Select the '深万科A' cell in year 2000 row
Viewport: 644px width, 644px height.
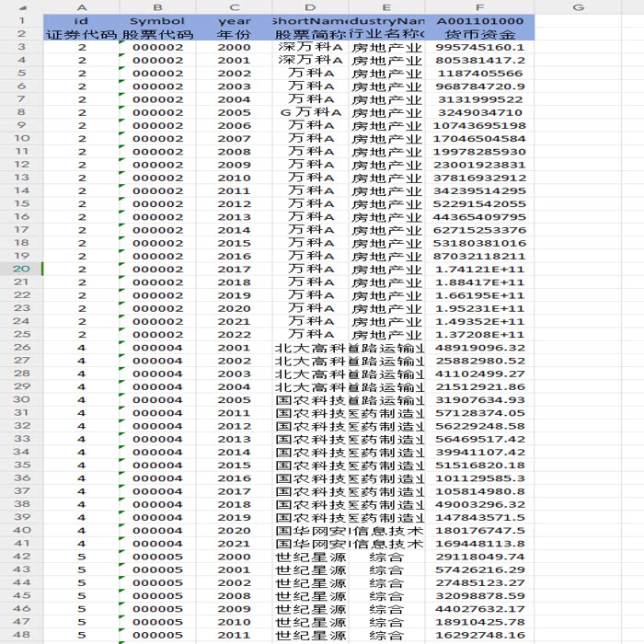click(310, 47)
